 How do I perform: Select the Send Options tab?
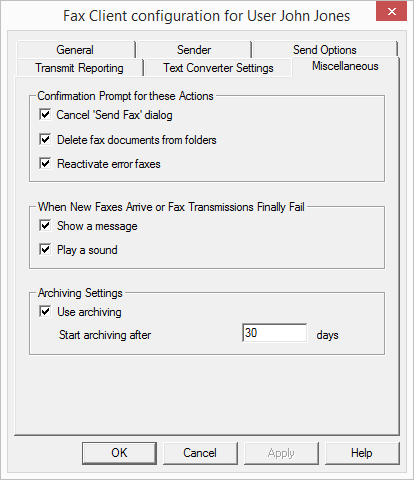tap(325, 50)
